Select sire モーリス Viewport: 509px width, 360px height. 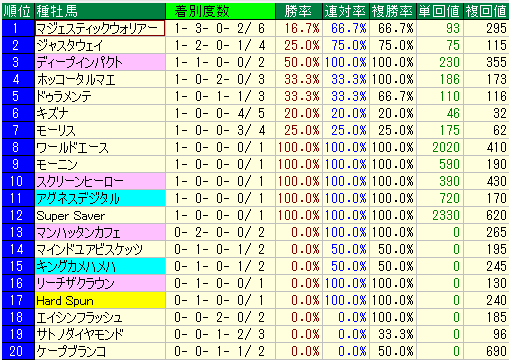[100, 130]
